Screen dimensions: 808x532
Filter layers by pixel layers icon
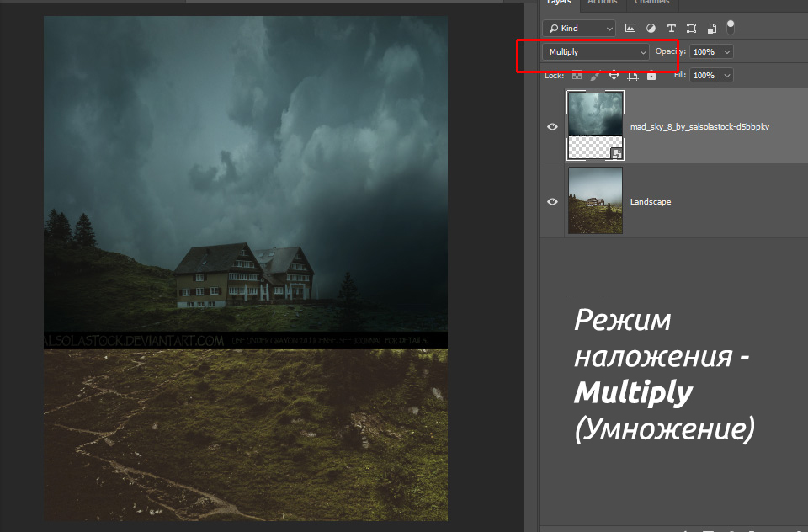coord(630,29)
